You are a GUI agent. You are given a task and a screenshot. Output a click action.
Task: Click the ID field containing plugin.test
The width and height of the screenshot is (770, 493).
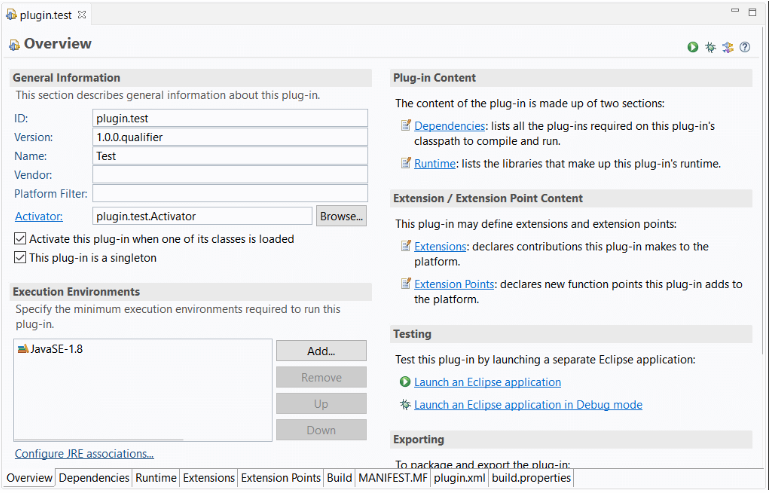click(x=230, y=118)
